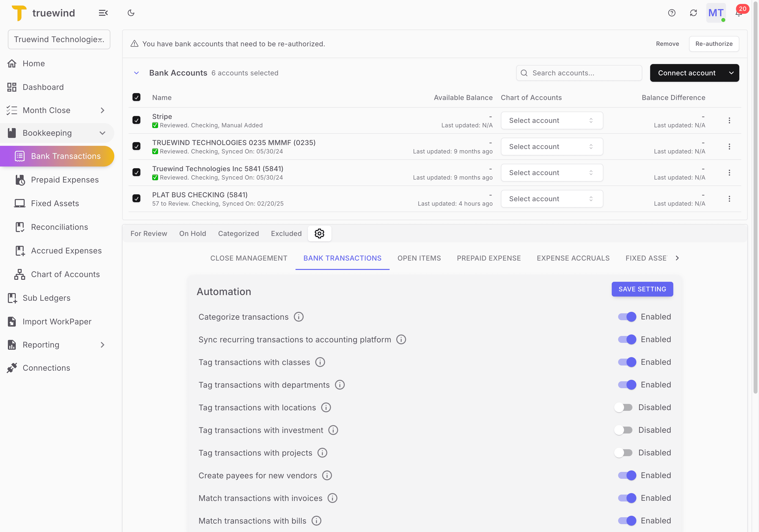Image resolution: width=759 pixels, height=532 pixels.
Task: Expand the Reporting sidebar submenu
Action: [103, 345]
